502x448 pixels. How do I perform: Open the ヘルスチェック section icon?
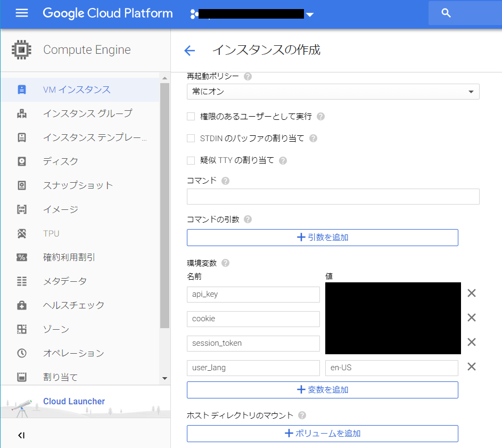tap(21, 305)
